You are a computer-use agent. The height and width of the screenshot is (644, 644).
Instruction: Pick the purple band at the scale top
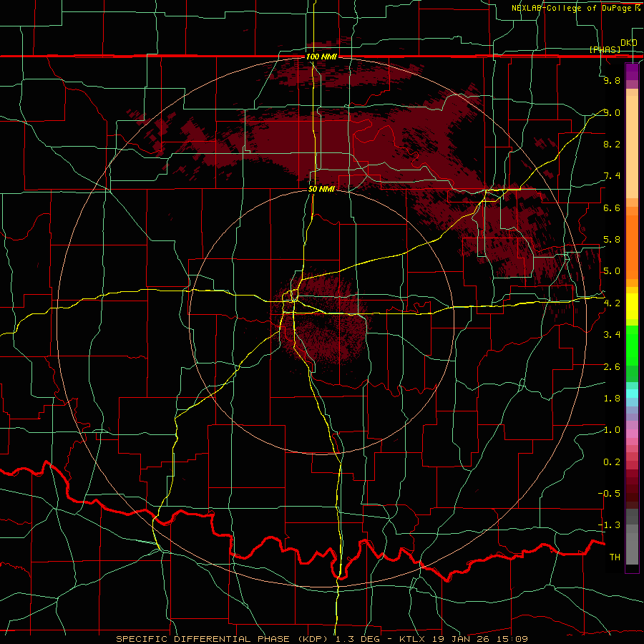[x=632, y=72]
